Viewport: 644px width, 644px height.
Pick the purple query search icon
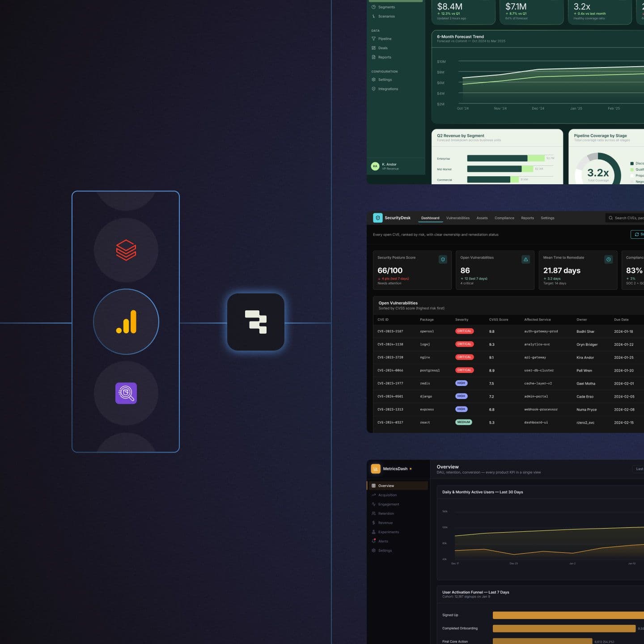point(126,393)
